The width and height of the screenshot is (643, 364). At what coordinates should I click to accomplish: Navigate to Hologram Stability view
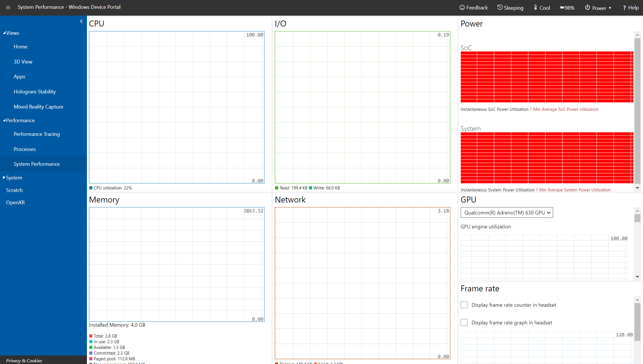point(34,92)
